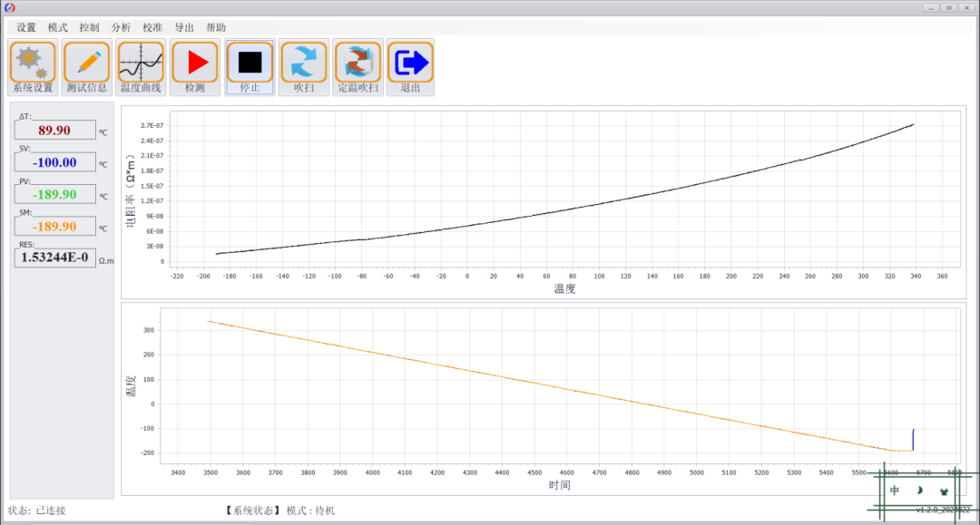Open the 系统设置 gear icon
The height and width of the screenshot is (525, 980).
point(34,67)
